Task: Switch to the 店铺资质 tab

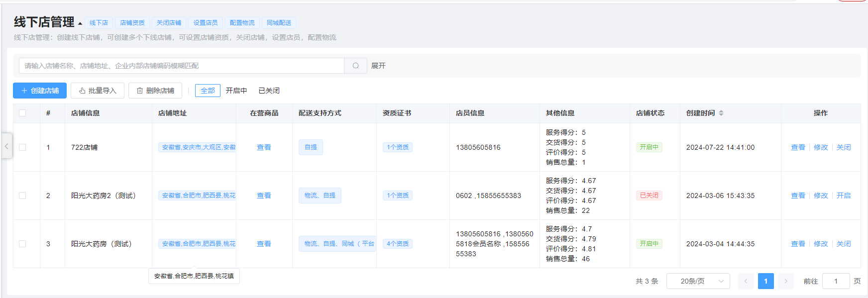Action: click(x=132, y=23)
